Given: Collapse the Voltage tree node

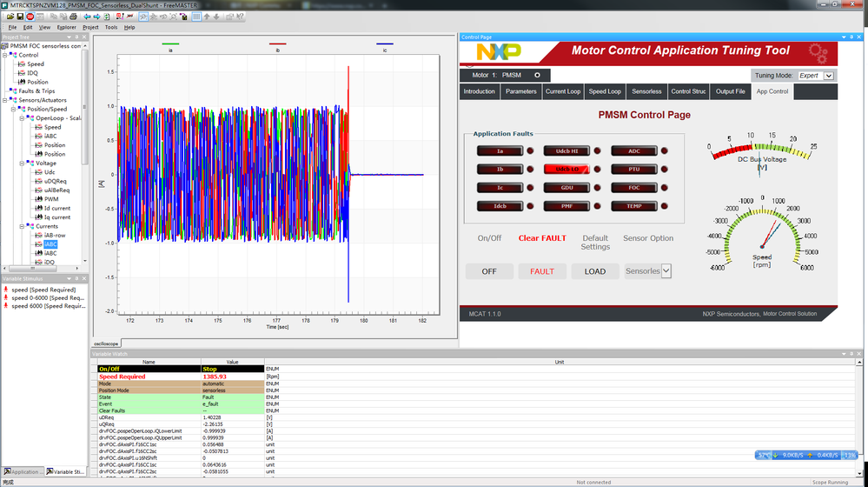Looking at the screenshot, I should click(x=22, y=163).
